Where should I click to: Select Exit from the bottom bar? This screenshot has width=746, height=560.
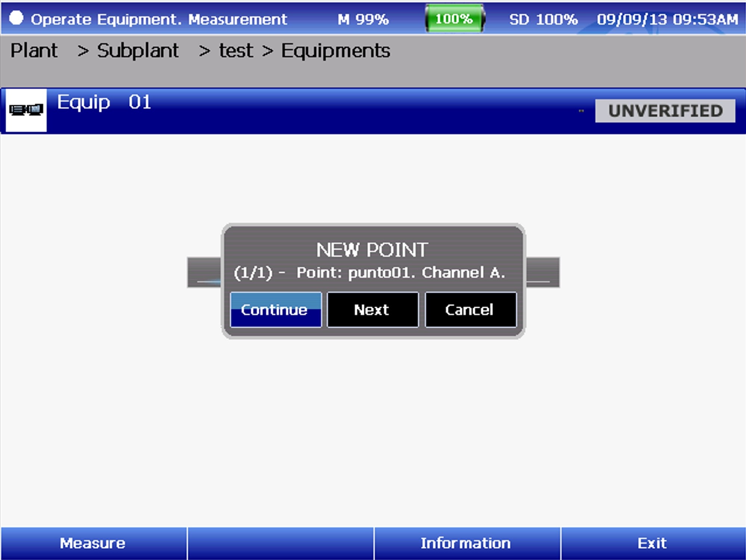(652, 543)
